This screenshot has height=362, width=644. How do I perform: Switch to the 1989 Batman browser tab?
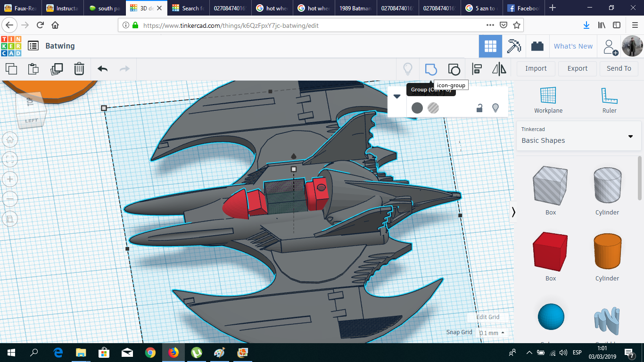pos(355,8)
